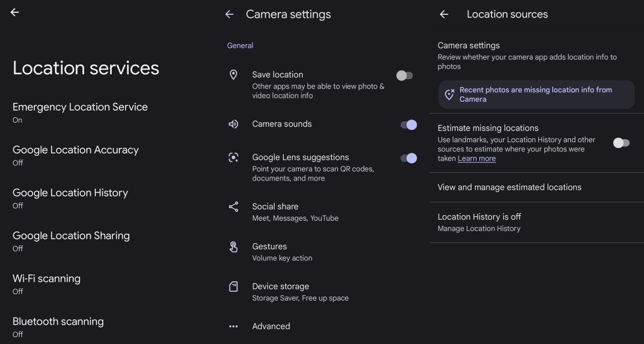Click the Google Lens suggestions icon

pos(233,157)
